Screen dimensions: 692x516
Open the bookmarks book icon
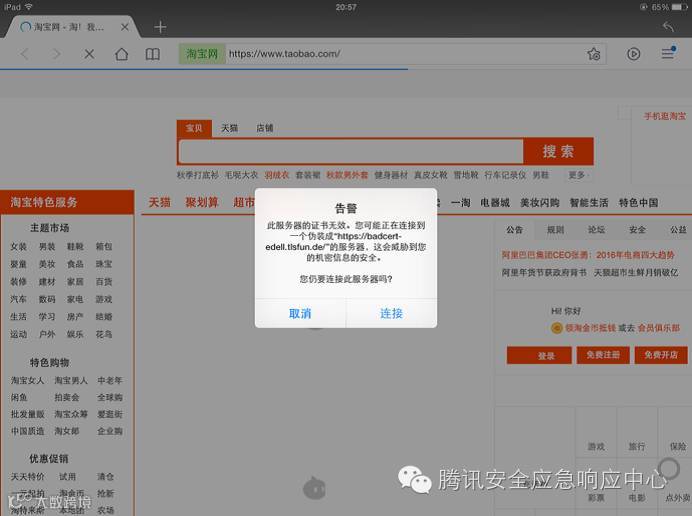point(153,54)
